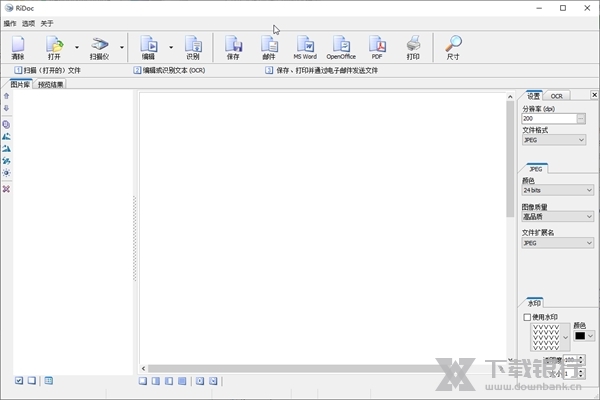The image size is (600, 400).
Task: Switch to the 预览结果 tab
Action: [x=51, y=86]
